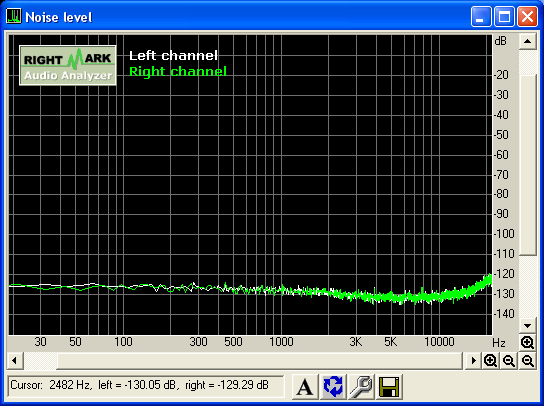The height and width of the screenshot is (406, 544).
Task: Click the horizontal scrollbar thumb
Action: point(260,361)
